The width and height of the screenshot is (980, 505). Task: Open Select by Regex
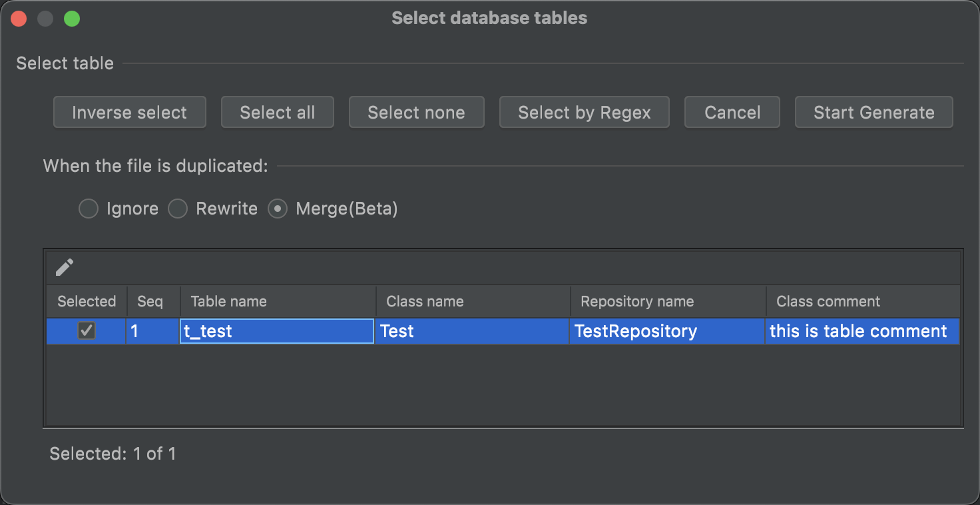(x=585, y=113)
